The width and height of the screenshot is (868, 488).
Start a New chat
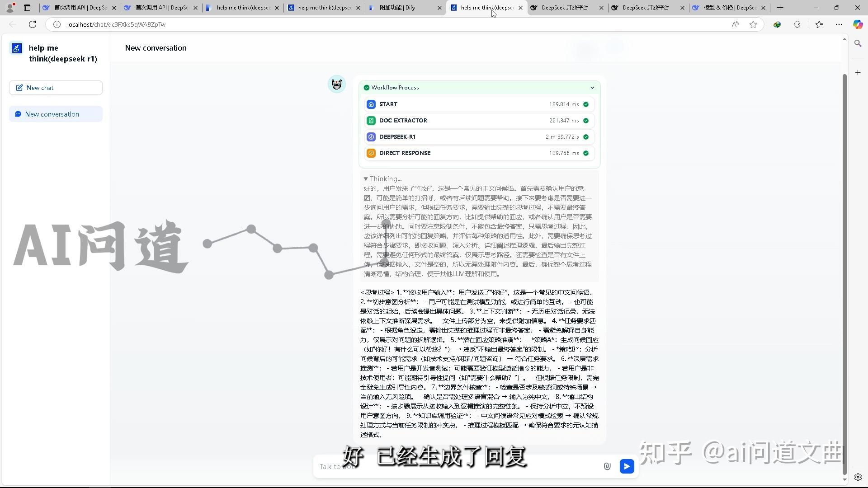point(56,88)
